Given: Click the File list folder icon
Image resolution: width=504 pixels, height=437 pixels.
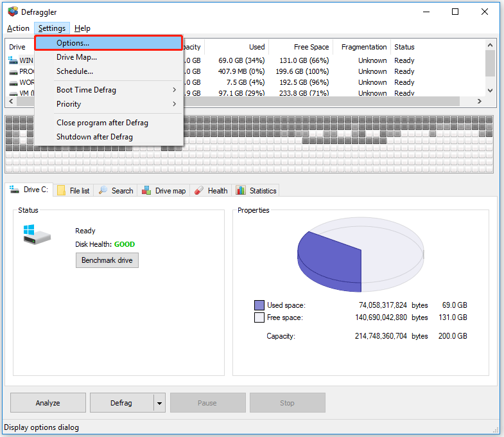Looking at the screenshot, I should click(x=61, y=190).
